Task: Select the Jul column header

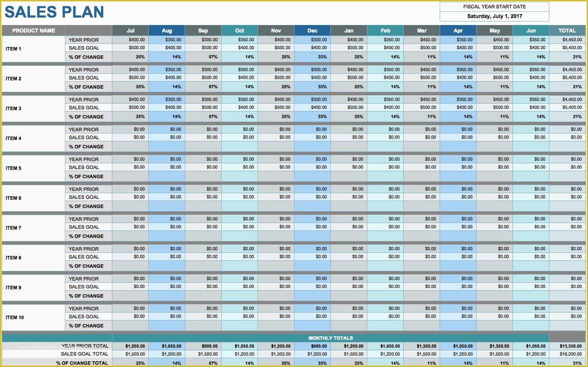Action: [x=130, y=31]
